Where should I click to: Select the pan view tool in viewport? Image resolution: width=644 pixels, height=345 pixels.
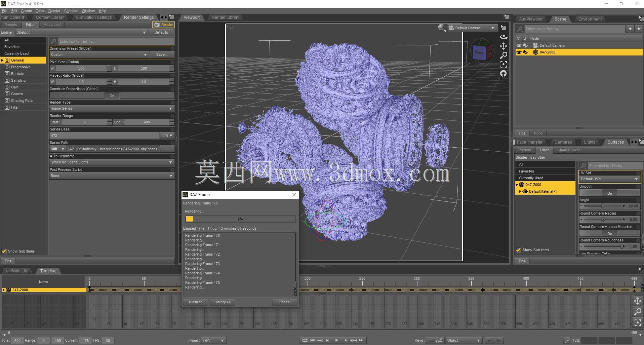tap(503, 46)
